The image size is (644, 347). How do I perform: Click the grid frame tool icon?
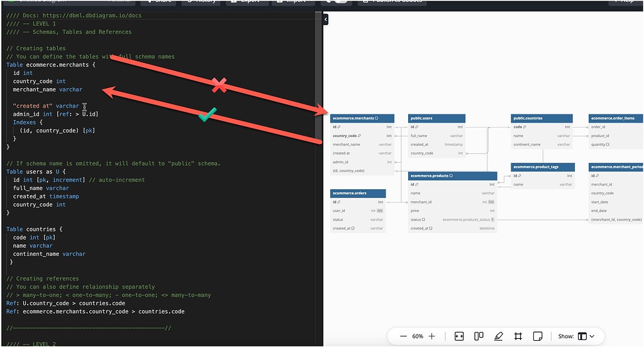coord(518,336)
